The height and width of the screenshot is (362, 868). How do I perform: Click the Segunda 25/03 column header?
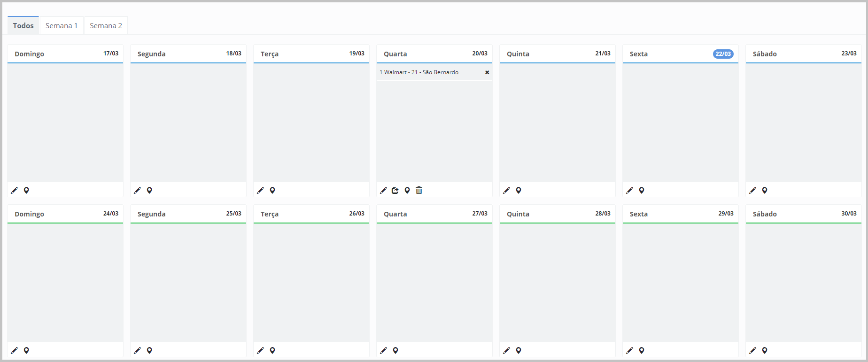point(188,214)
